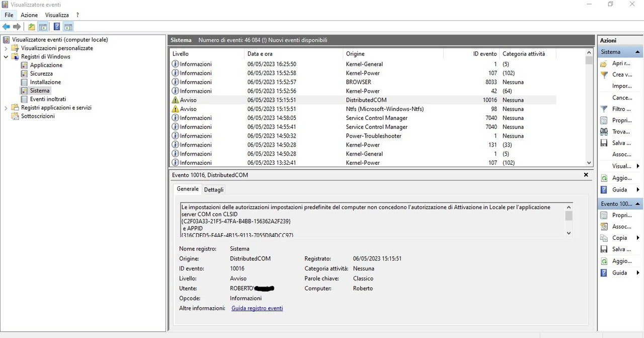Click Salva floppy icon under Sistema actions
The image size is (644, 338).
[x=604, y=143]
